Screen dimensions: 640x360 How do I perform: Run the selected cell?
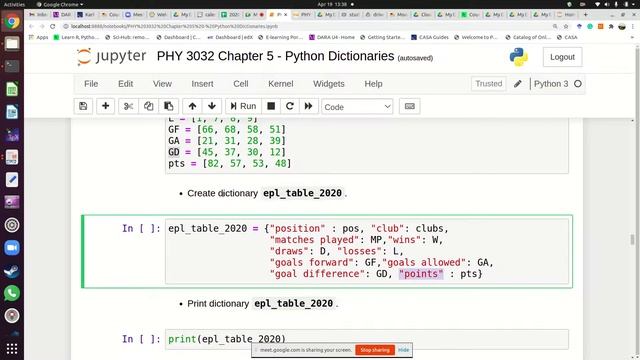pyautogui.click(x=243, y=106)
